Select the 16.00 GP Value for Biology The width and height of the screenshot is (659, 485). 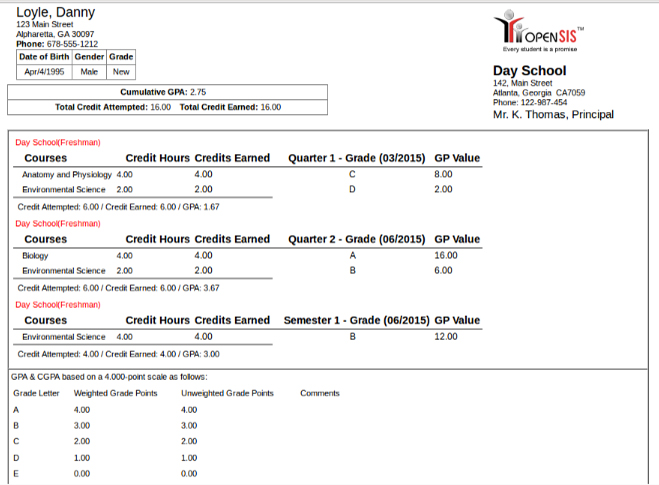[446, 255]
